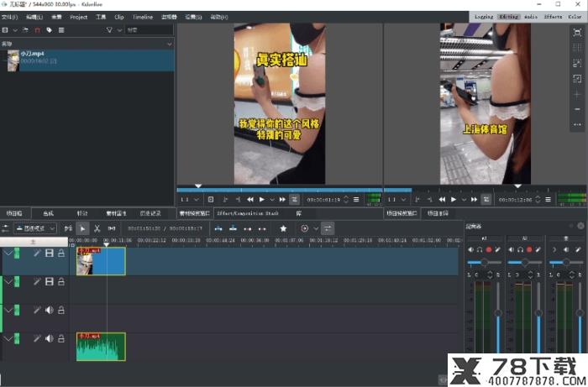Click the favorite effects star icon
The width and height of the screenshot is (588, 387).
pos(283,228)
